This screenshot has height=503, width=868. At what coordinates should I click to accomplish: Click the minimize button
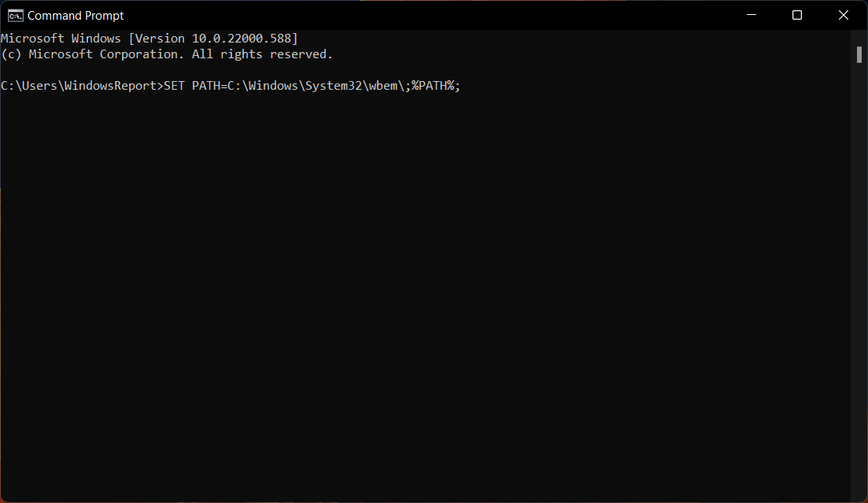coord(751,15)
